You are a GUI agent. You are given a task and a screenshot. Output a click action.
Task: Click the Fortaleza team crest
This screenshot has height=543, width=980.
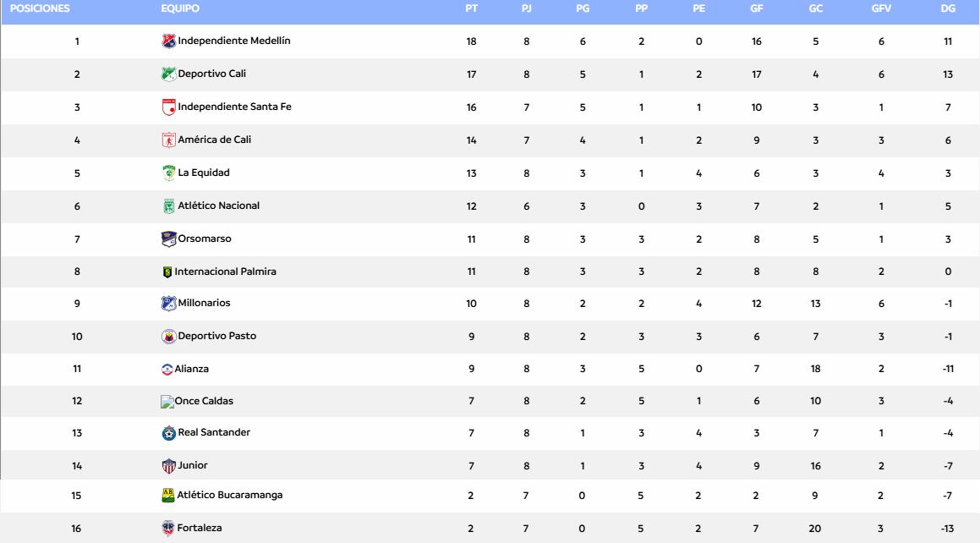tap(167, 529)
